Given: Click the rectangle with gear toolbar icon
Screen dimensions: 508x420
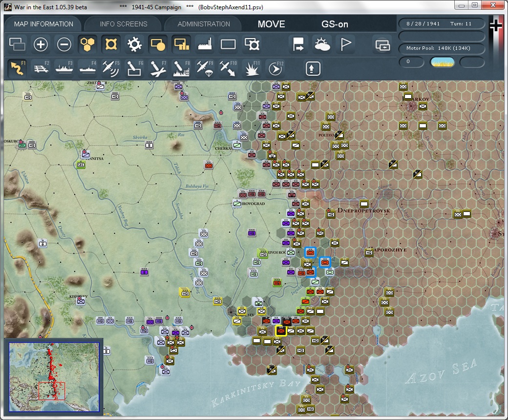Looking at the screenshot, I should (x=252, y=44).
